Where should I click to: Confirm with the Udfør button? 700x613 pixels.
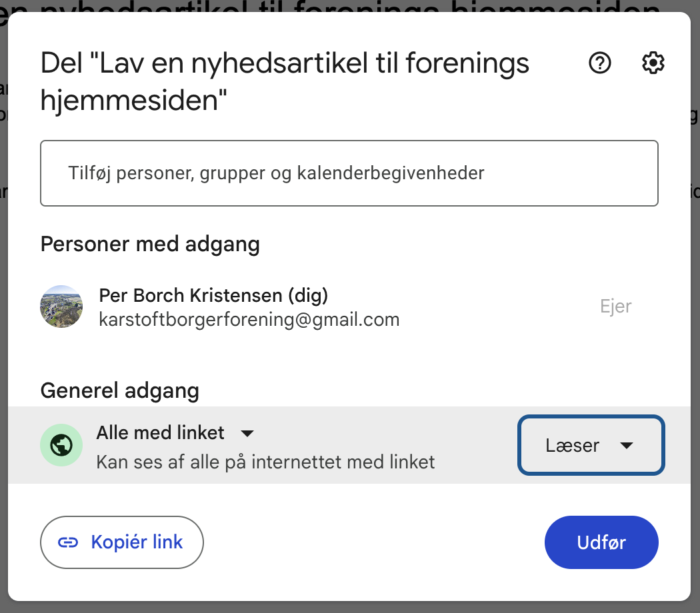pyautogui.click(x=601, y=542)
